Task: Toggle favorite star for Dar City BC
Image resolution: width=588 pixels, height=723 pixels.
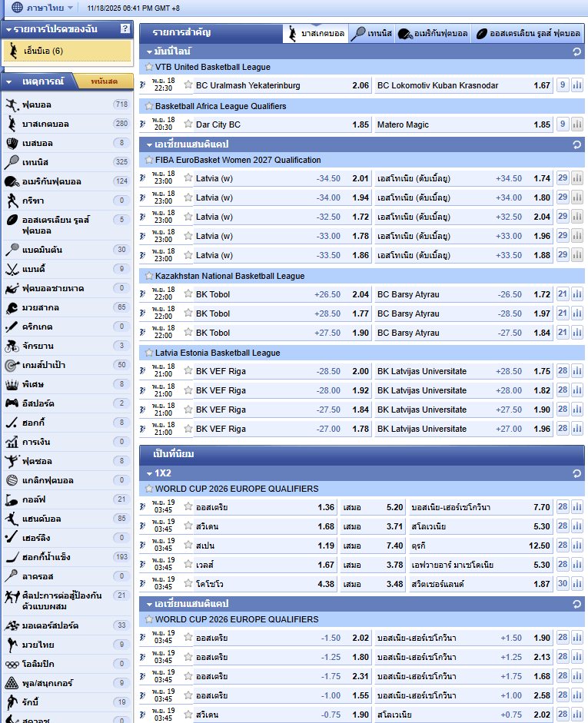Action: click(188, 124)
